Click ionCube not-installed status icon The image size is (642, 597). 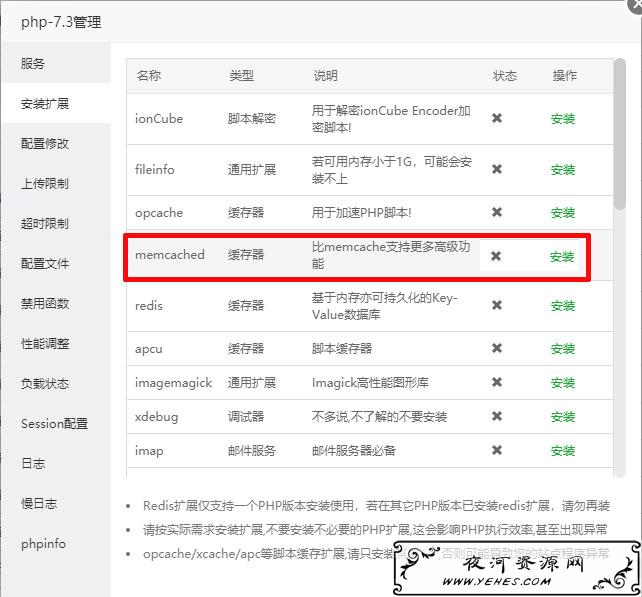coord(497,118)
